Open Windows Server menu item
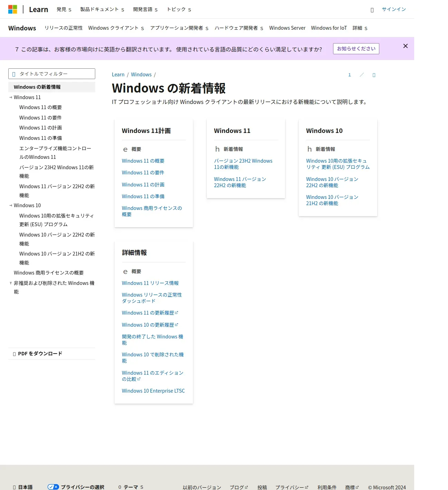Image resolution: width=448 pixels, height=490 pixels. (x=287, y=28)
